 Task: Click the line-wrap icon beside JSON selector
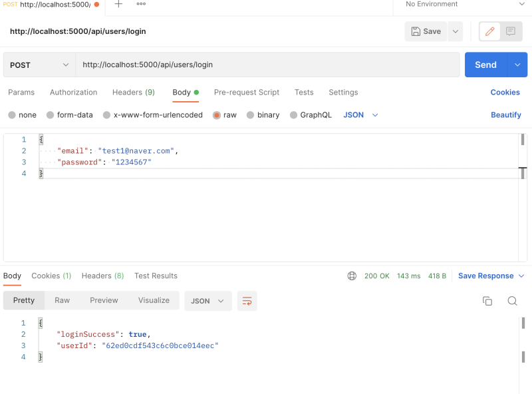(247, 301)
